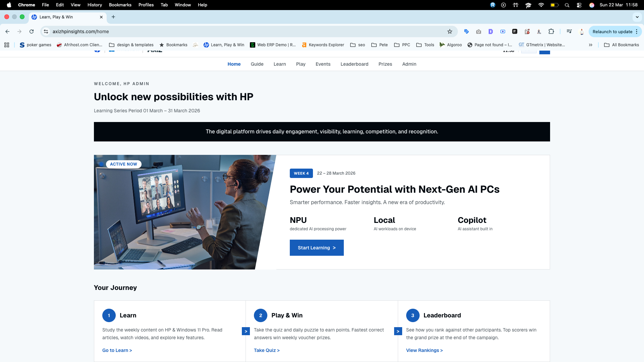Follow the Go to Learn link
Screen dimensions: 644x362
point(117,350)
